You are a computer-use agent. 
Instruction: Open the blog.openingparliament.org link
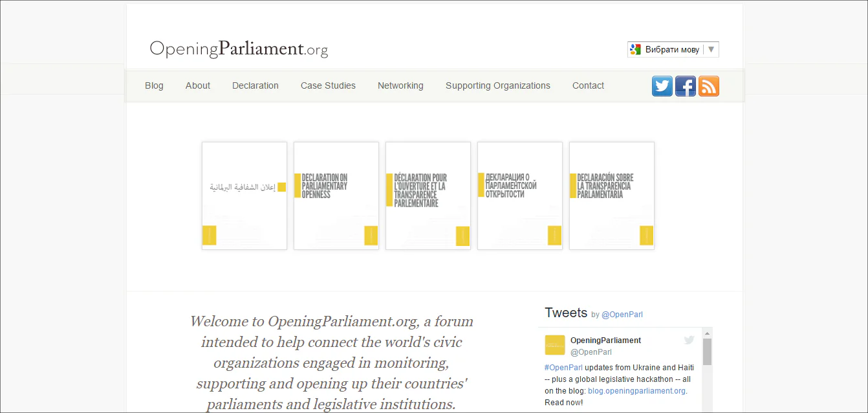point(636,391)
